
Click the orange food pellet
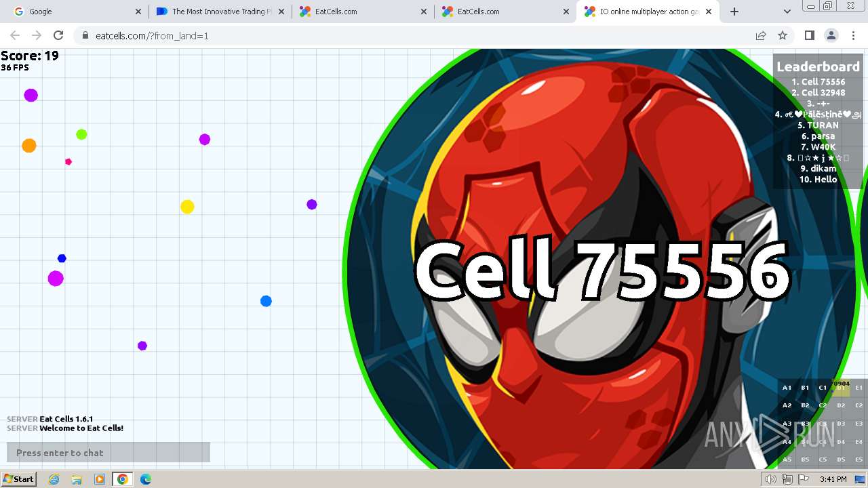click(x=28, y=146)
